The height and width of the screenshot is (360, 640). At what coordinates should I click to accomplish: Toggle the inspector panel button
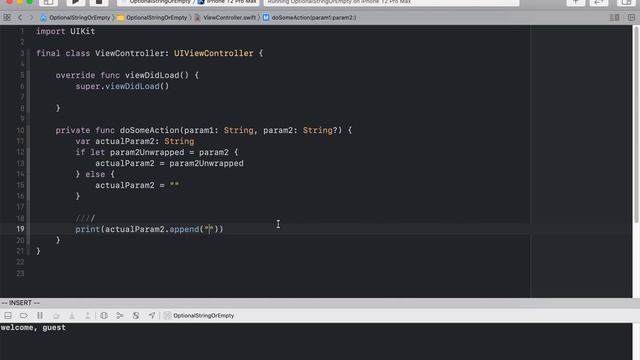[626, 2]
